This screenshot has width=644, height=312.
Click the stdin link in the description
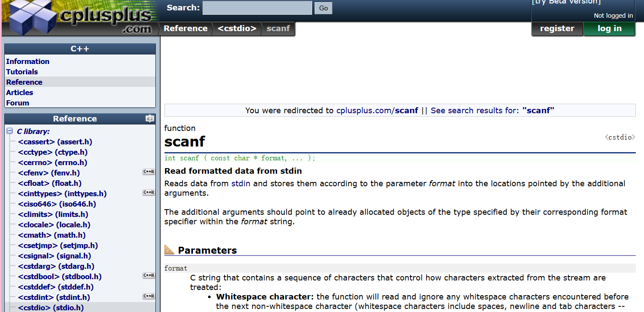pyautogui.click(x=240, y=183)
